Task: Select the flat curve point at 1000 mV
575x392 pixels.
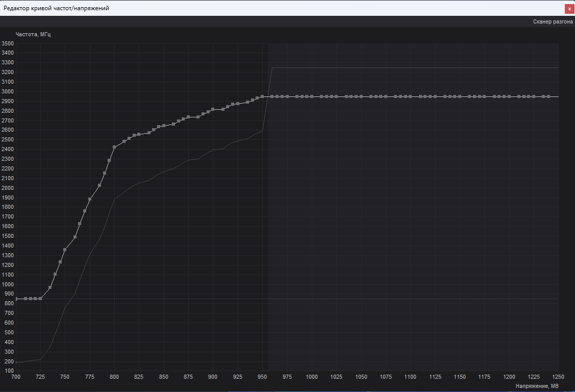Action: coord(312,97)
